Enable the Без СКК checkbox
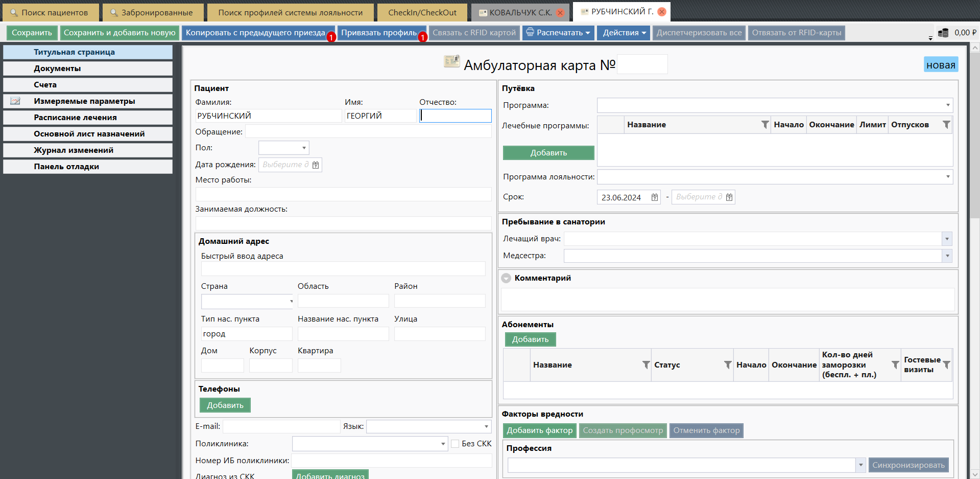Screen dimensions: 980x479 [x=455, y=444]
